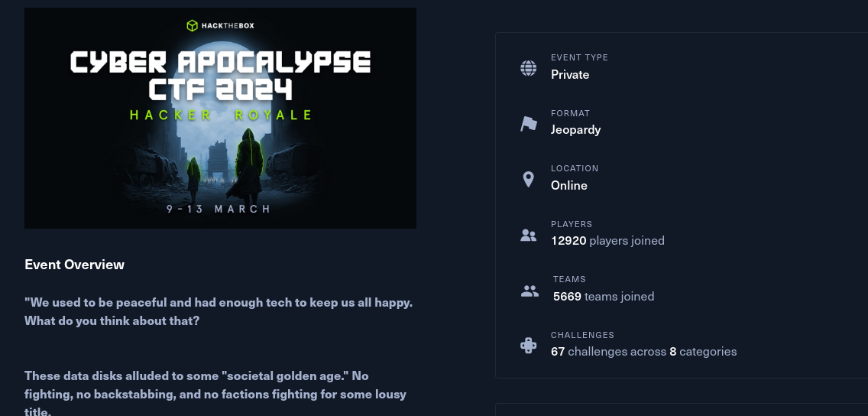Click the people icon beside Players
The height and width of the screenshot is (416, 868).
coord(528,236)
